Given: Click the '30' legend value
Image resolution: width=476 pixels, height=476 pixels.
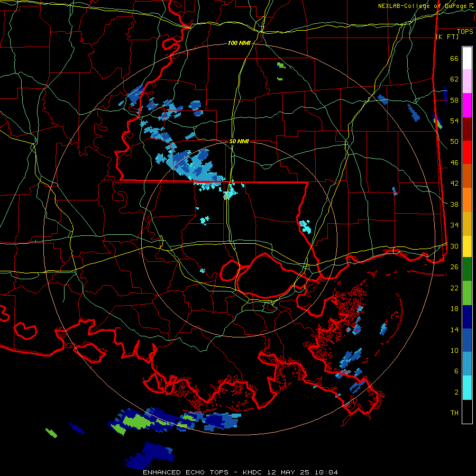Looking at the screenshot, I should click(454, 246).
